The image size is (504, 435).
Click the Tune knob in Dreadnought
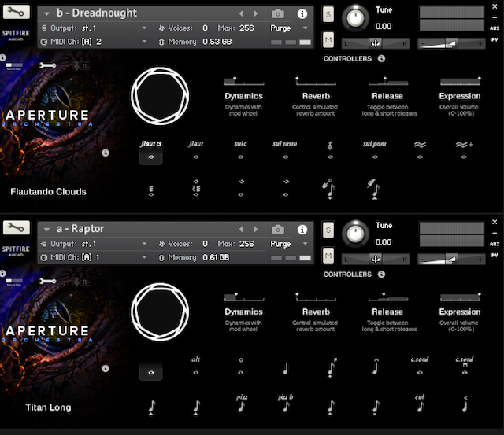(355, 18)
